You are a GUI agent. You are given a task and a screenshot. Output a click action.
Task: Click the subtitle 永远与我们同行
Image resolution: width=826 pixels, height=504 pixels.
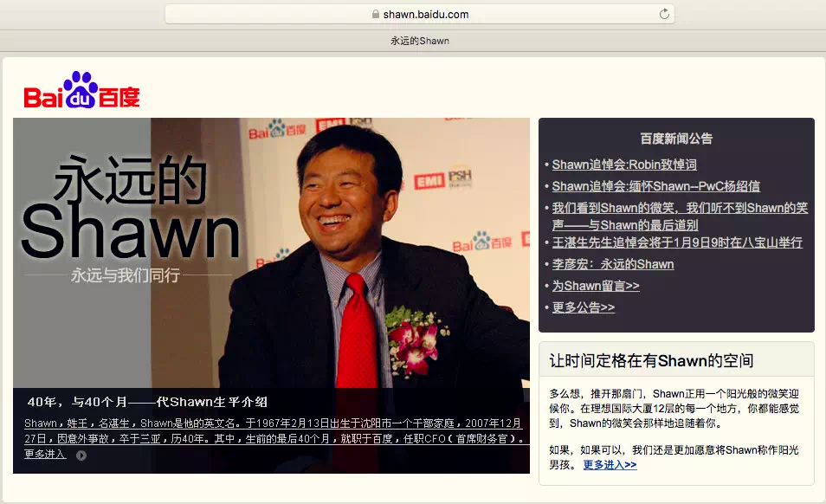126,275
